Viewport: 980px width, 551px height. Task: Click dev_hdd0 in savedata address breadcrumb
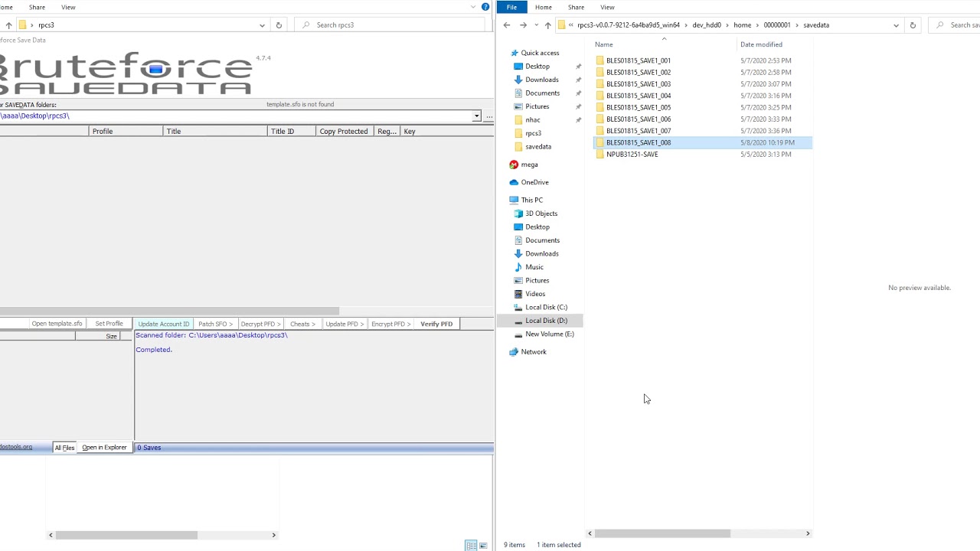(707, 25)
